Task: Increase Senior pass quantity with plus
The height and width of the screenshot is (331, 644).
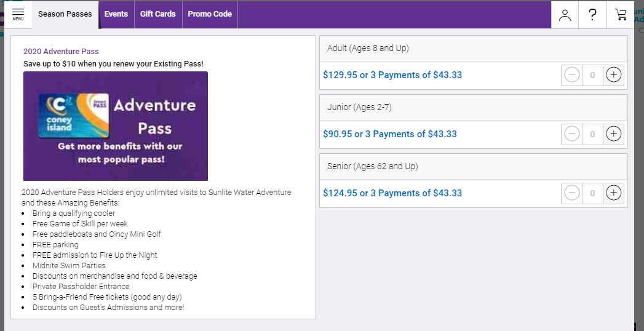Action: 614,193
